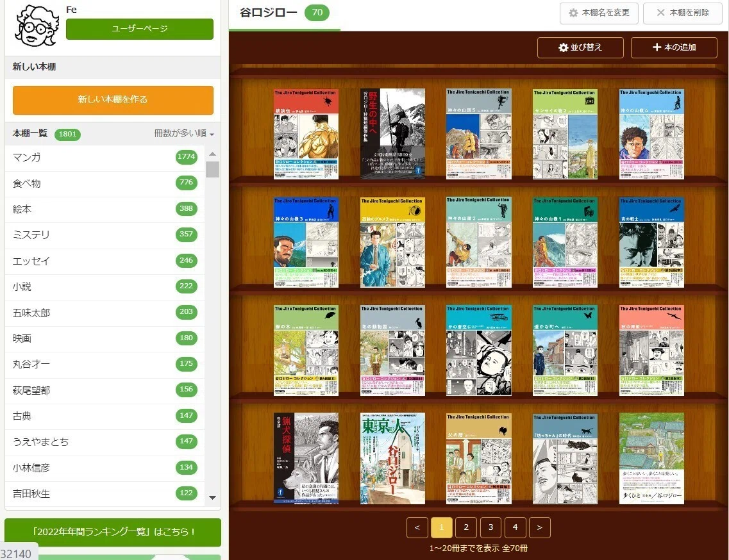Open the 並び替え sort settings

(x=580, y=47)
